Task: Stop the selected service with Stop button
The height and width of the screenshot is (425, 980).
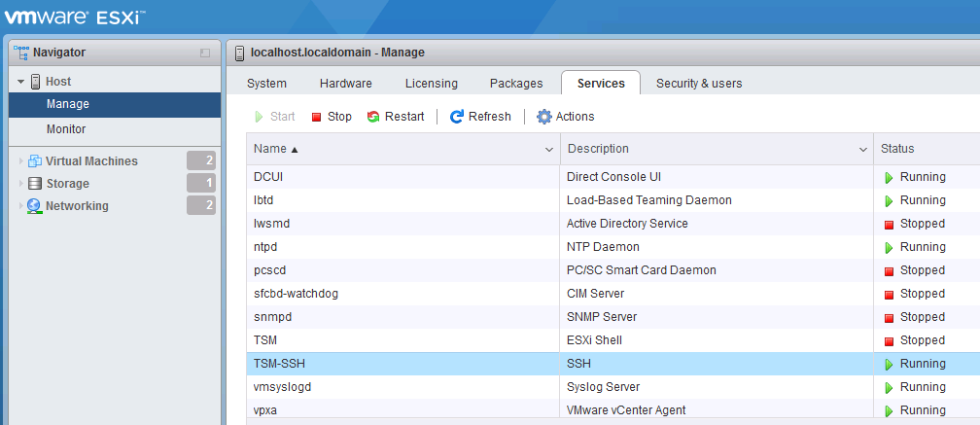Action: (x=332, y=117)
